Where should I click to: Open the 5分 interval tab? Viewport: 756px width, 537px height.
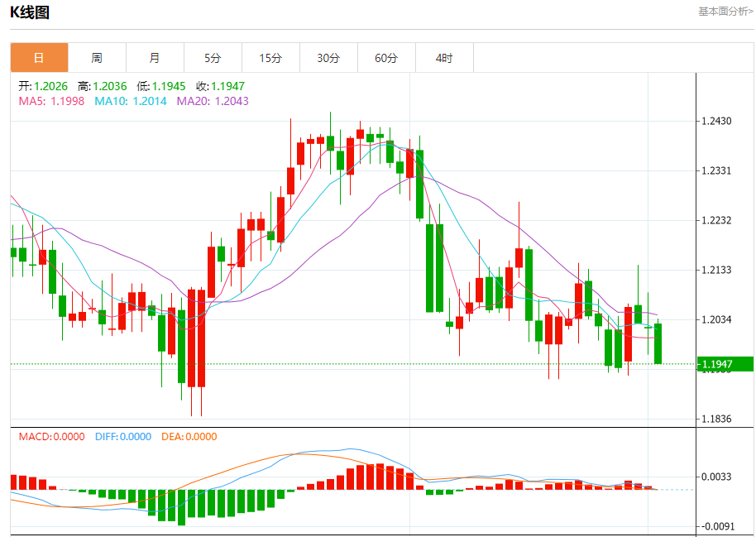(213, 58)
